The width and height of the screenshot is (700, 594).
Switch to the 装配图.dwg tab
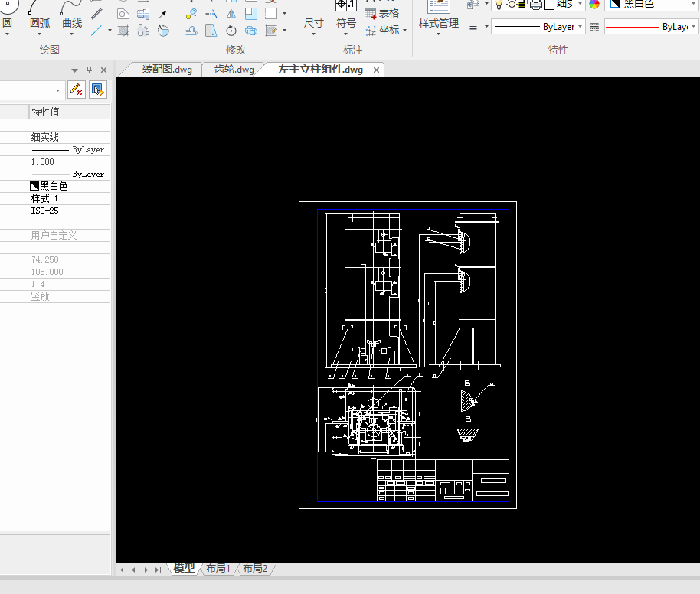click(x=166, y=70)
